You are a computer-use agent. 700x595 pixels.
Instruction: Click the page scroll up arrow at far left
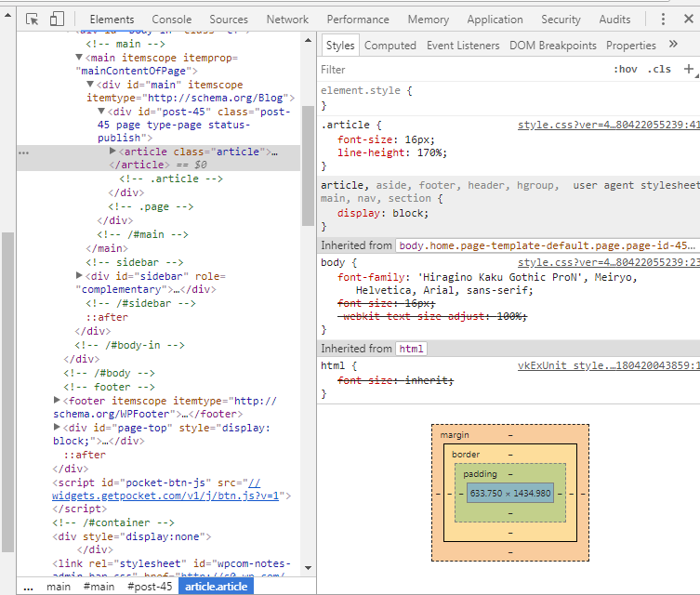(x=7, y=15)
